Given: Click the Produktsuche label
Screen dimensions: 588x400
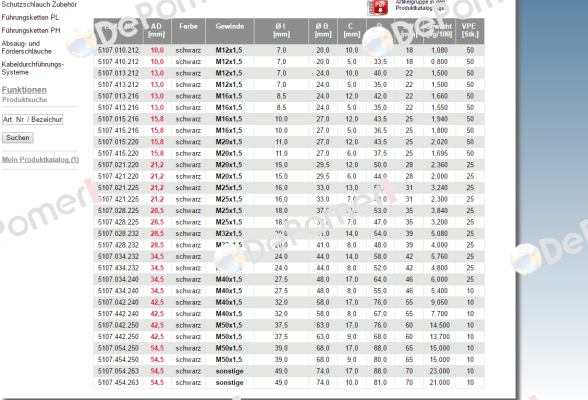Looking at the screenshot, I should pos(25,100).
